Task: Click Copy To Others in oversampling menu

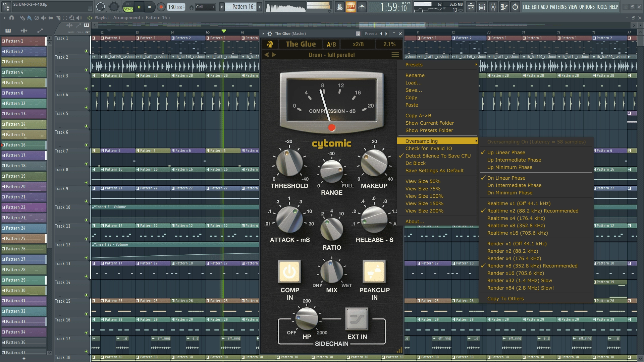Action: (x=505, y=299)
